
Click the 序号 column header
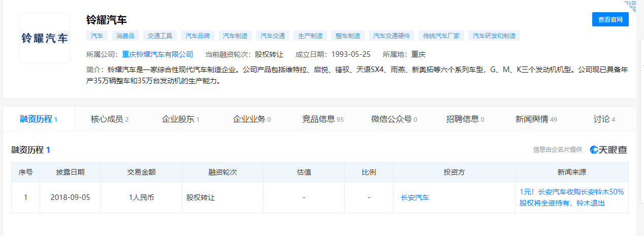26,172
